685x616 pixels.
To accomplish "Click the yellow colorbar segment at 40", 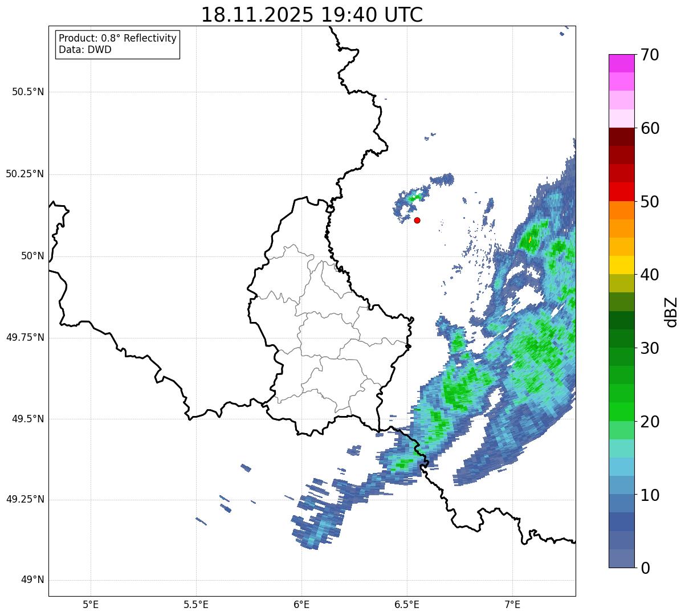I will click(x=621, y=265).
